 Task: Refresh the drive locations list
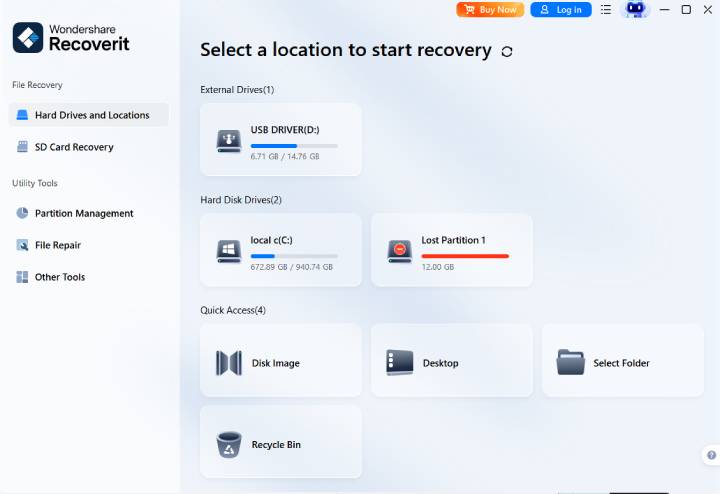click(x=507, y=51)
